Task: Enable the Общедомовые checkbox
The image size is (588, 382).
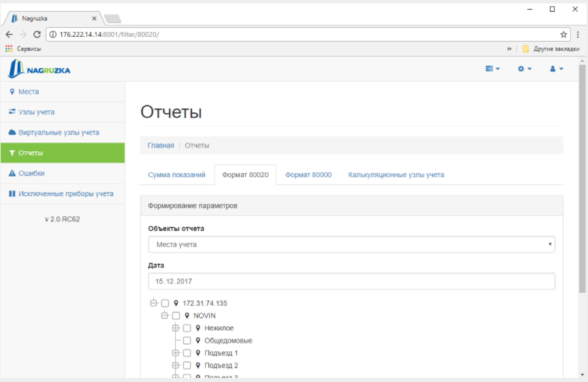Action: [x=187, y=340]
